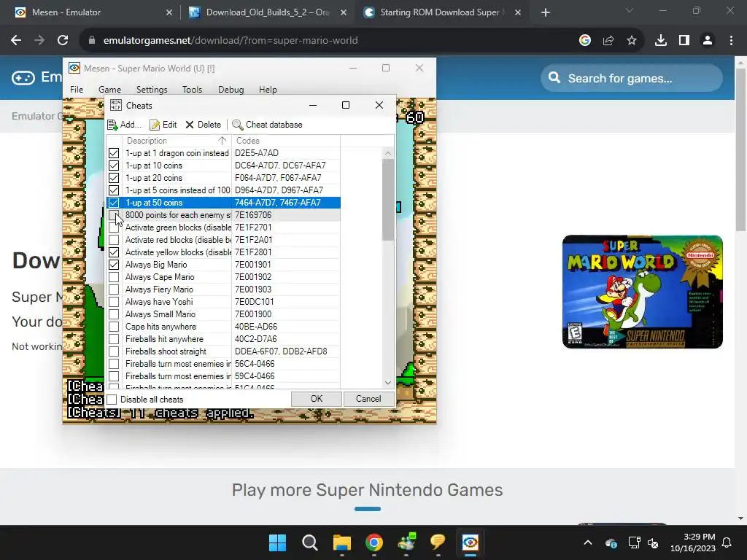The width and height of the screenshot is (747, 560).
Task: Click cheat list scroll up arrow
Action: 388,153
